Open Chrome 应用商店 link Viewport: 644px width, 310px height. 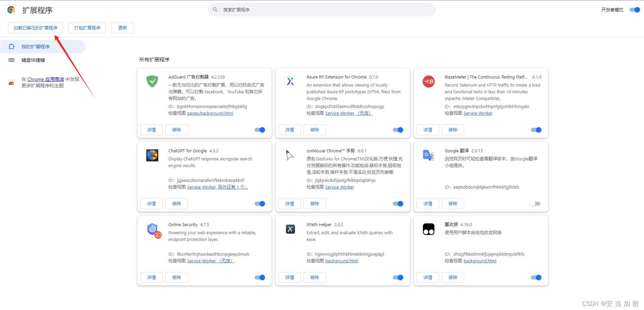click(46, 79)
